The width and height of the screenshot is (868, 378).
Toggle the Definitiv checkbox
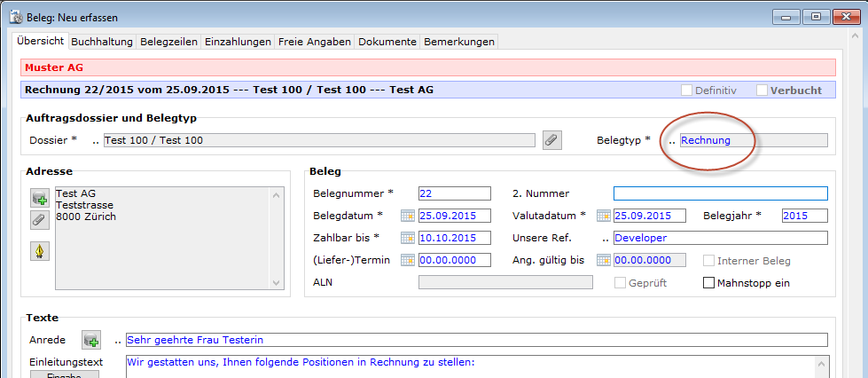click(x=687, y=90)
